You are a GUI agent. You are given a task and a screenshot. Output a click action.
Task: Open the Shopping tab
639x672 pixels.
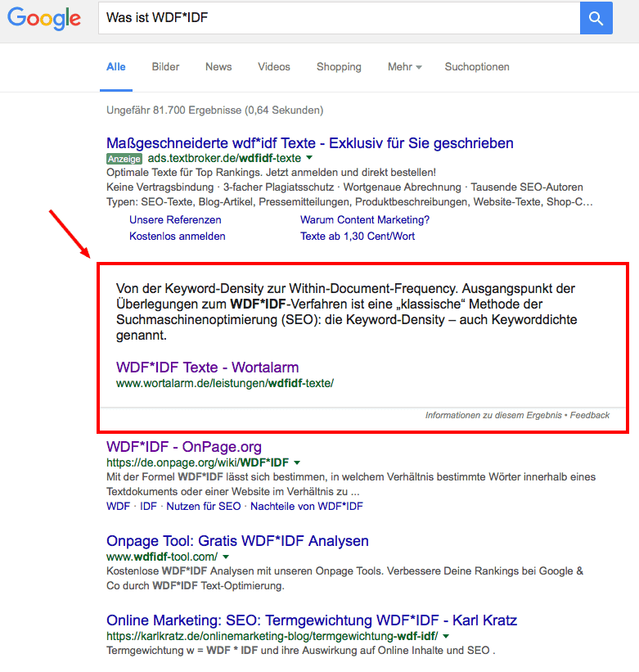(339, 67)
